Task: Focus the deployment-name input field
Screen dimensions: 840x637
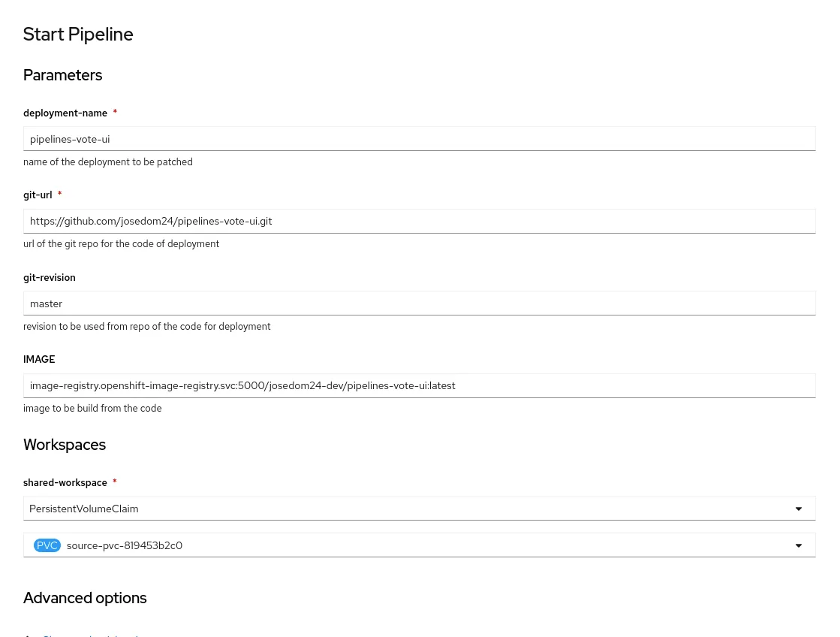Action: tap(419, 139)
